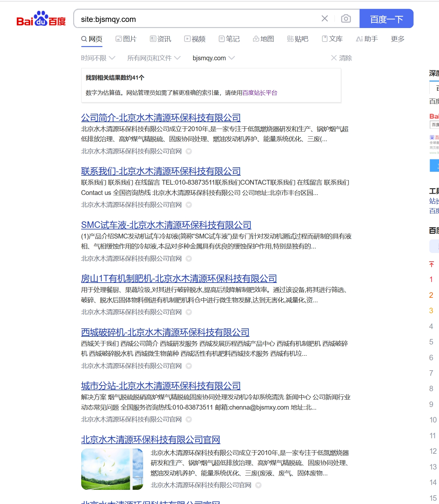Click the 官网 result website thumbnail

pyautogui.click(x=112, y=469)
